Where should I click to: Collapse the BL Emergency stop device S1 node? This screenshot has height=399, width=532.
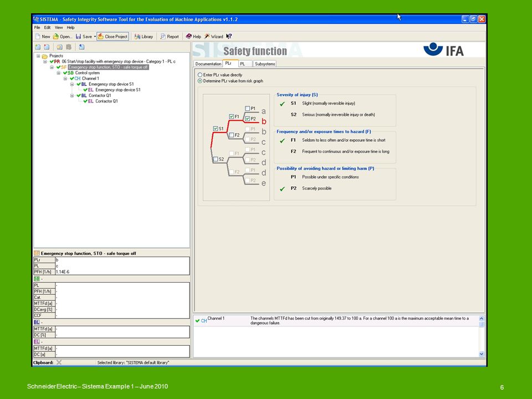click(x=72, y=84)
